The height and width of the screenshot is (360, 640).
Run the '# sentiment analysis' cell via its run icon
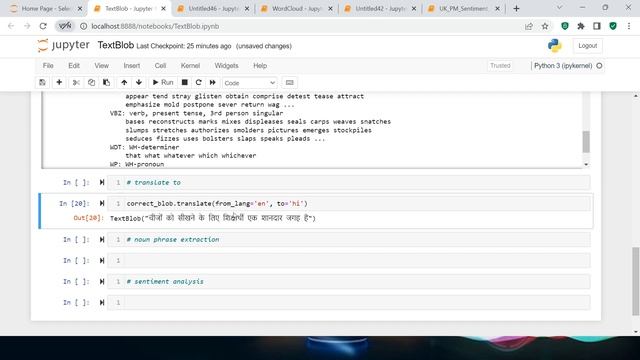coord(102,282)
